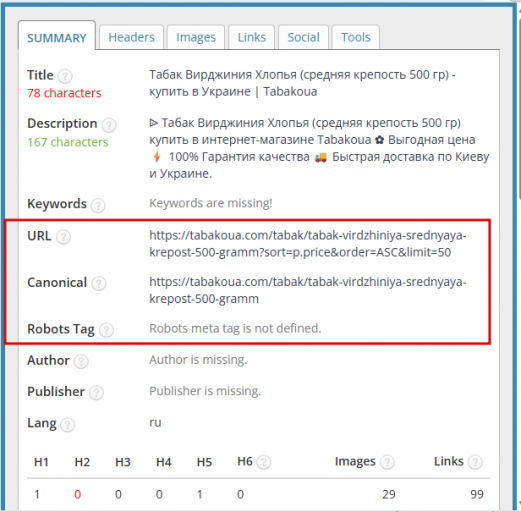
Task: Click the 'Author is missing.' text
Action: (x=198, y=360)
